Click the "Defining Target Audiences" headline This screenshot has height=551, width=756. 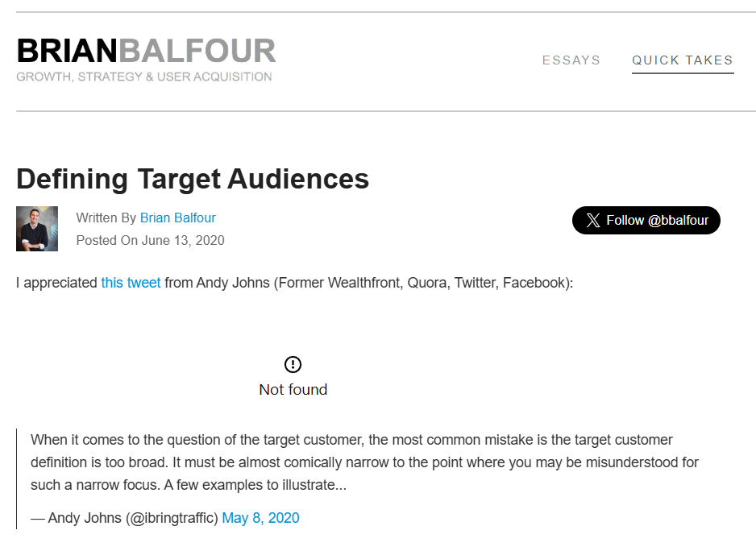(x=193, y=178)
